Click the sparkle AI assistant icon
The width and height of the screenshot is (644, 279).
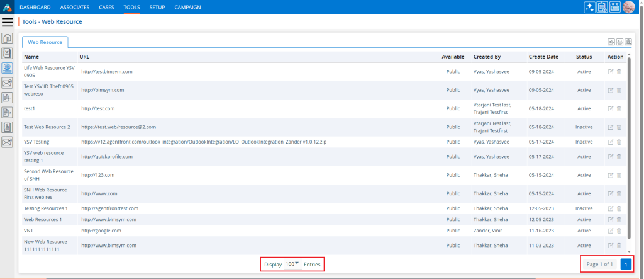588,7
